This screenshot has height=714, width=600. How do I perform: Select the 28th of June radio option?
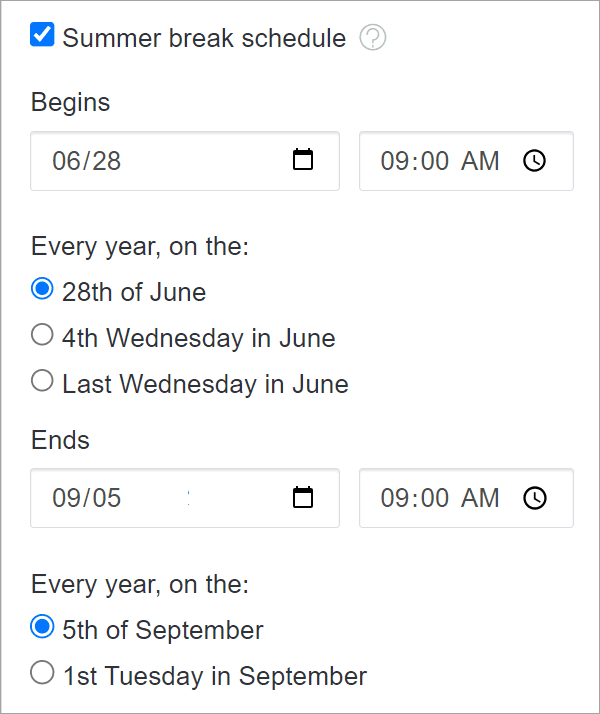click(x=42, y=289)
